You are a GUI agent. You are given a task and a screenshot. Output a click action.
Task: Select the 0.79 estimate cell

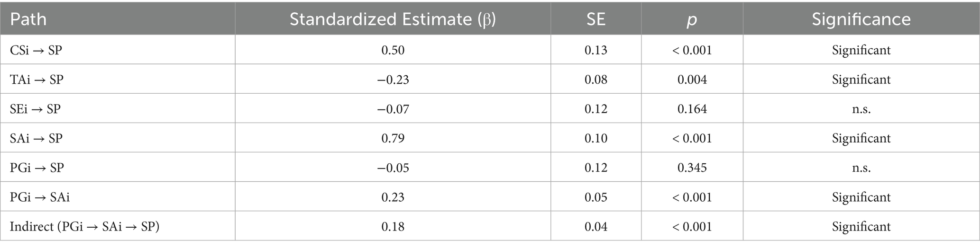(x=393, y=138)
